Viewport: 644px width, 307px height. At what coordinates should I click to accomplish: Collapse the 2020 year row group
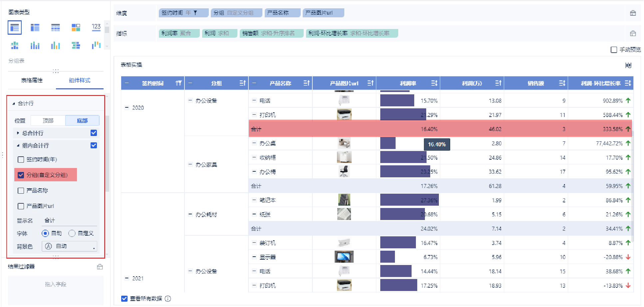127,108
